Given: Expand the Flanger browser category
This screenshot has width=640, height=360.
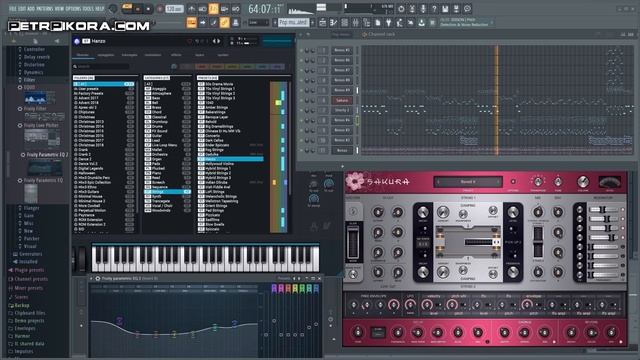Looking at the screenshot, I should (x=31, y=208).
